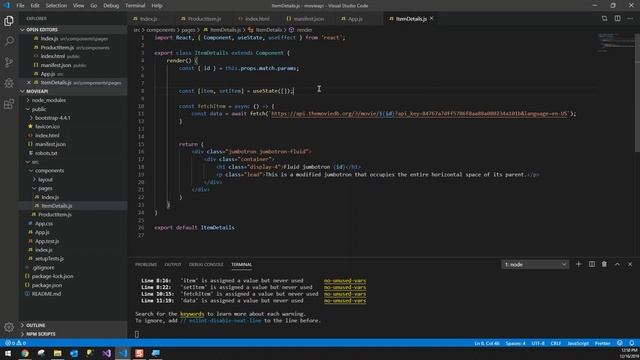Split the terminal panel

tap(591, 264)
